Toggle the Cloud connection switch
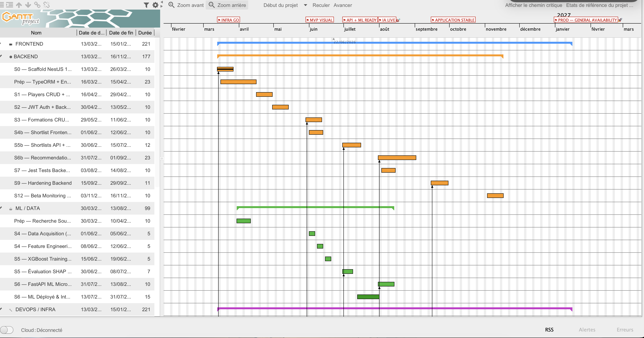Image resolution: width=644 pixels, height=338 pixels. 7,330
